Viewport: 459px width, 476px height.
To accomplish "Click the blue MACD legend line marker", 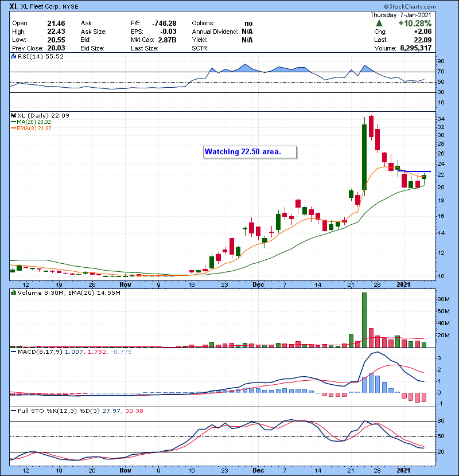I will pos(13,352).
